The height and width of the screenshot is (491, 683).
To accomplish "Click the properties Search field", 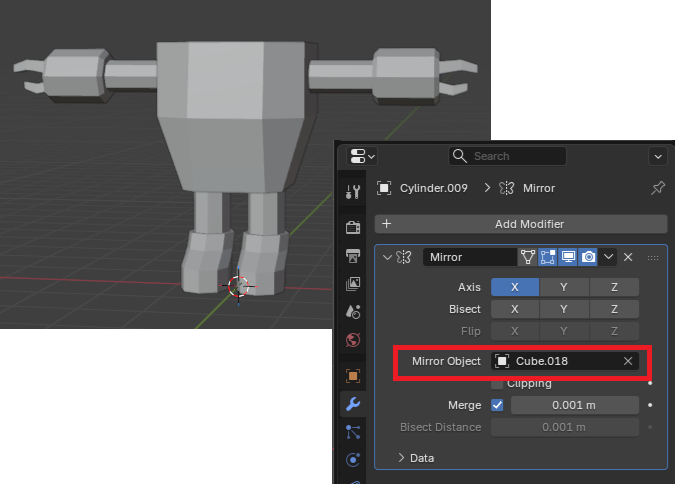I will click(510, 156).
